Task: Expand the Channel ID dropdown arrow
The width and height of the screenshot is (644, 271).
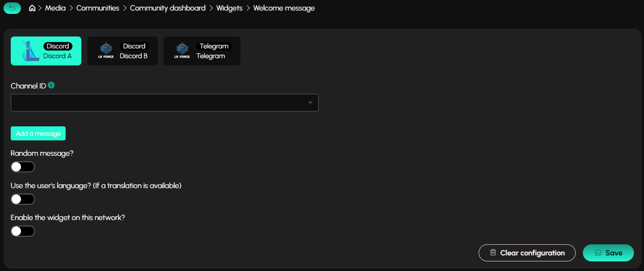Action: pos(310,103)
